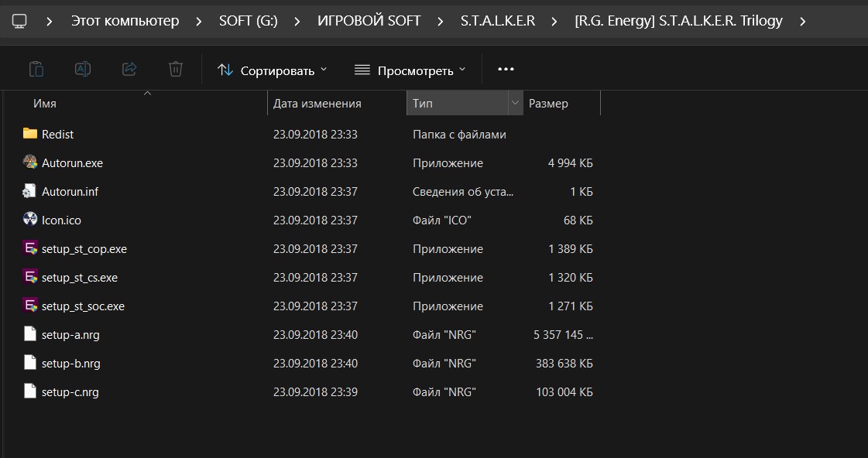
Task: Click the Папка с файлами type cell
Action: [x=459, y=135]
